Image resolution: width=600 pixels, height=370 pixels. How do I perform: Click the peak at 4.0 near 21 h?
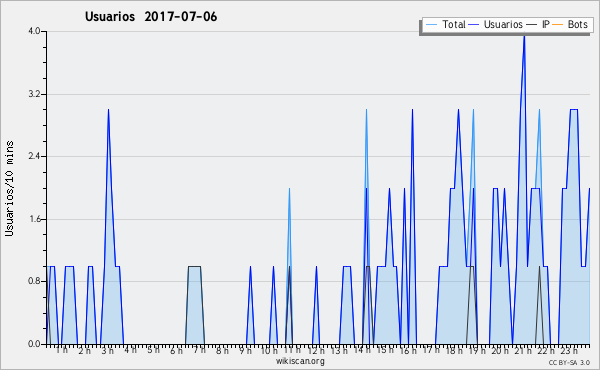pos(524,36)
